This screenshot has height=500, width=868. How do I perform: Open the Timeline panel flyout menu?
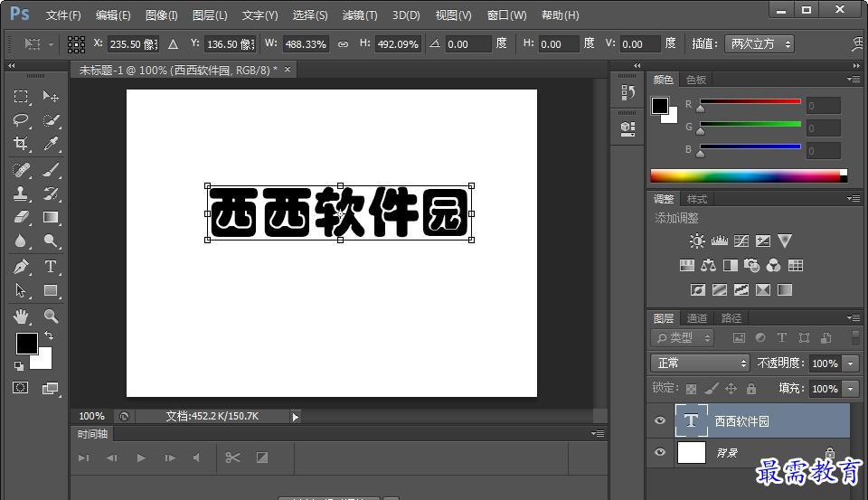[598, 434]
